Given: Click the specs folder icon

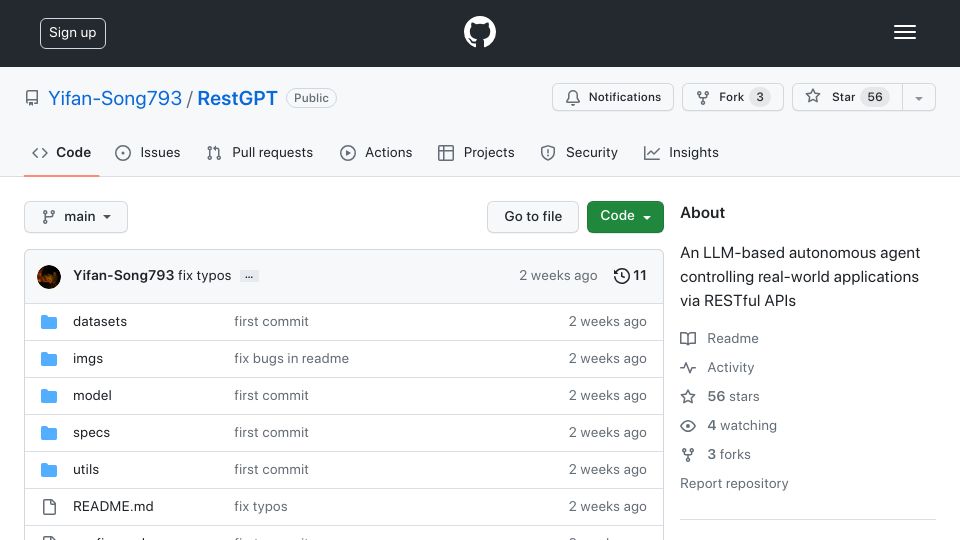Looking at the screenshot, I should [49, 433].
